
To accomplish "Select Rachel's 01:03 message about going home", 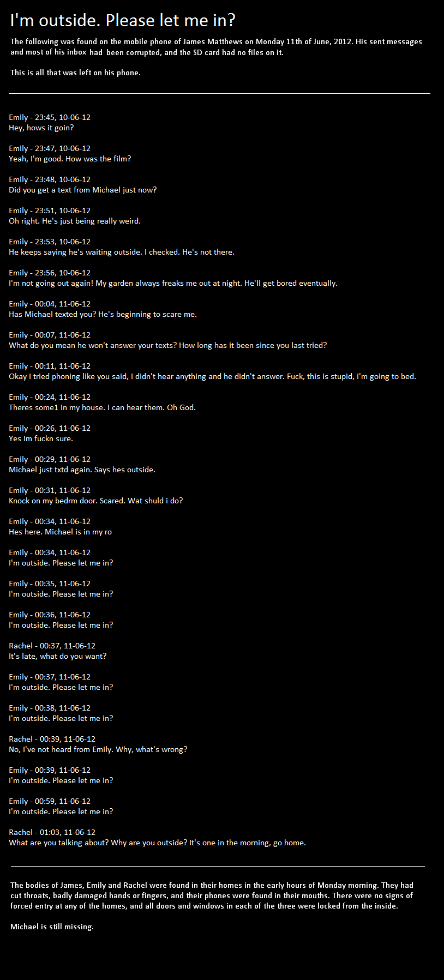I will (157, 843).
